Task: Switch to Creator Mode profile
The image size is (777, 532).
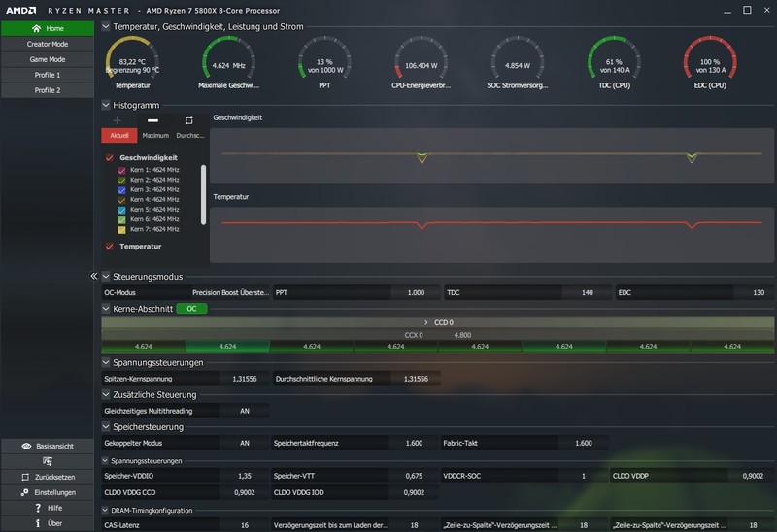Action: (x=47, y=44)
